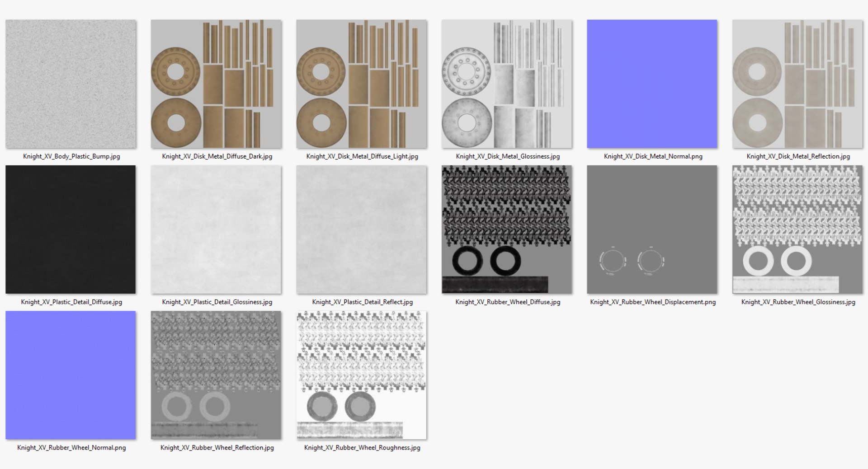
Task: Click the file name Knight_XV_Body_Plastic_Bump.jpg
Action: [71, 156]
